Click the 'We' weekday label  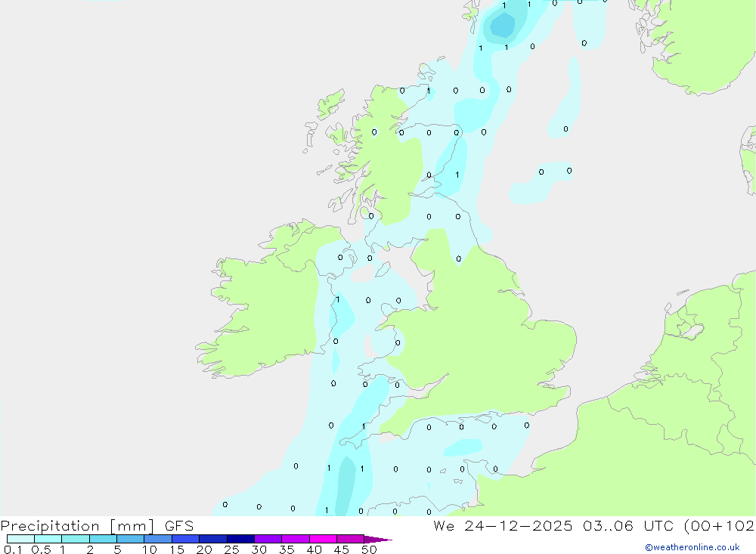(x=444, y=526)
